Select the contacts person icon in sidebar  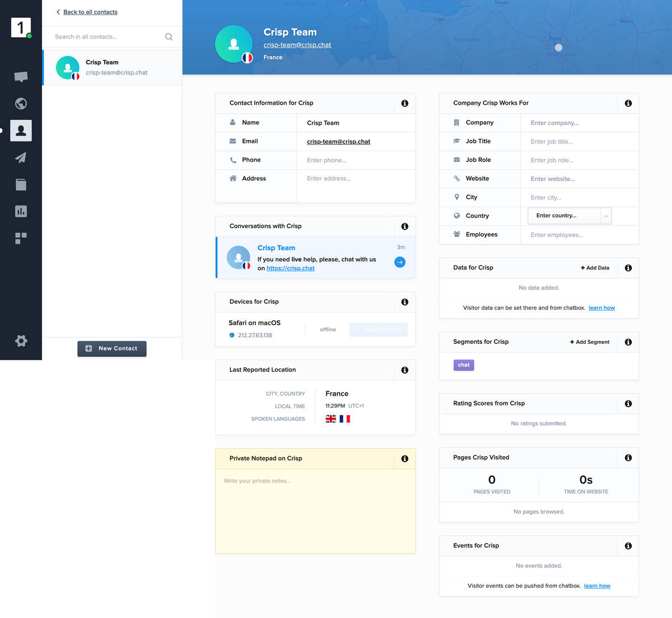pyautogui.click(x=21, y=130)
